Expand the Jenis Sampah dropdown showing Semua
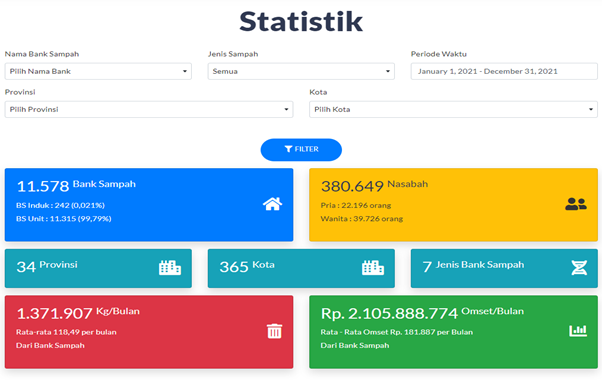The width and height of the screenshot is (602, 380). (x=301, y=71)
